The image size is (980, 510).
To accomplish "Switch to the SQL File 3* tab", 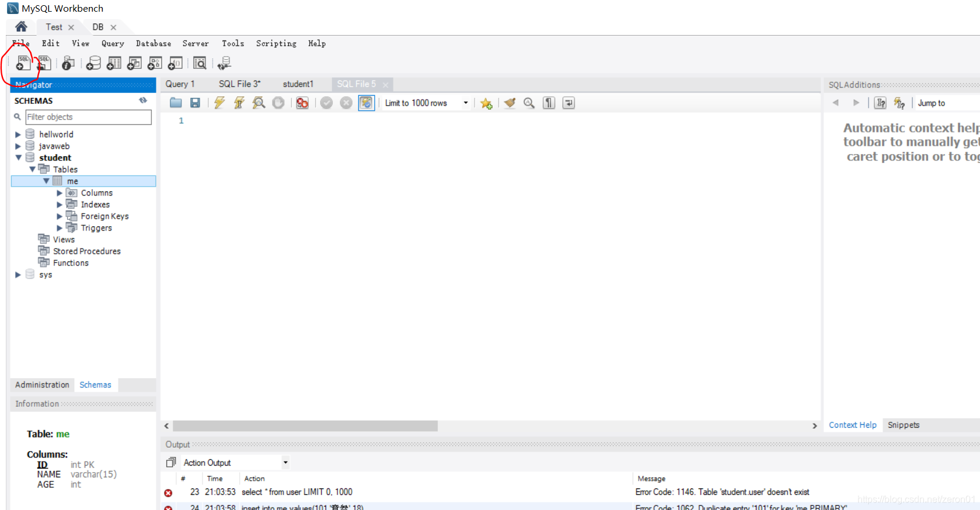I will 240,84.
